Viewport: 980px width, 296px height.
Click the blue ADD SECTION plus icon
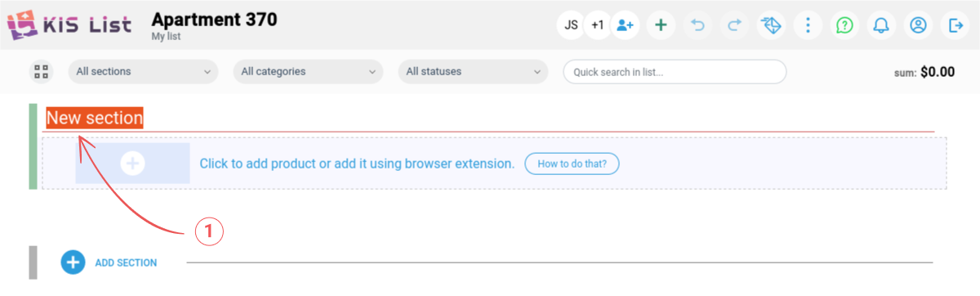coord(73,262)
